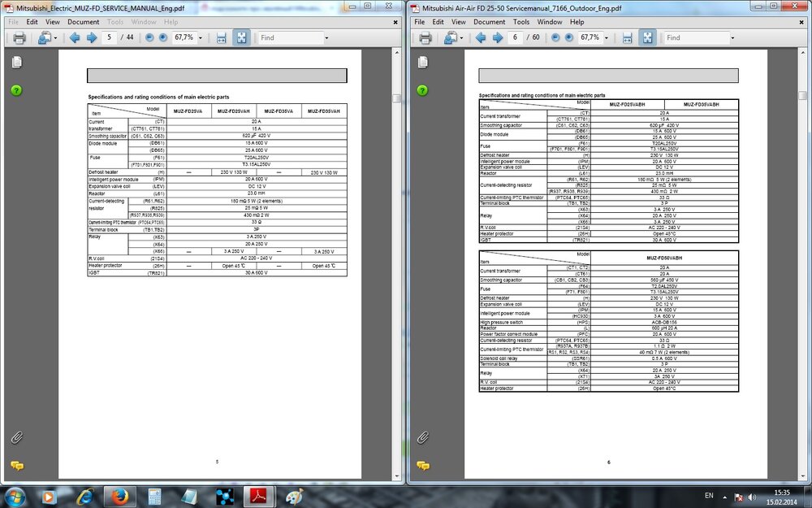Screen dimensions: 812x508
Task: Click page number field showing 6
Action: (516, 37)
